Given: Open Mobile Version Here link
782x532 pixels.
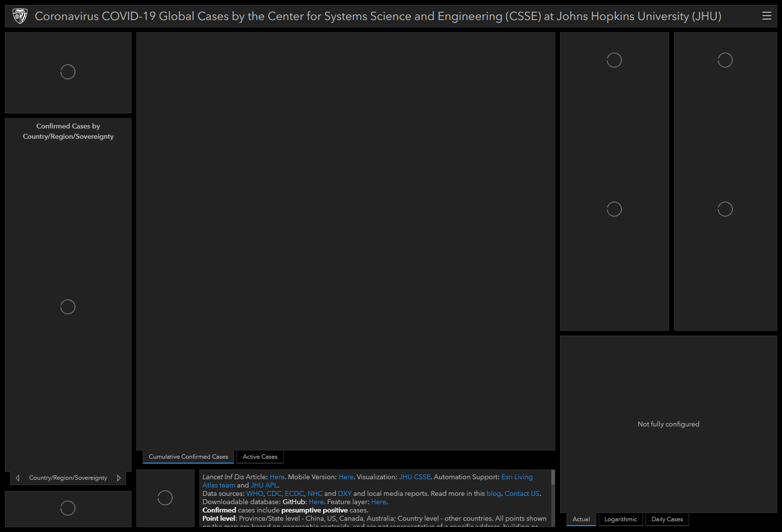Looking at the screenshot, I should click(346, 477).
